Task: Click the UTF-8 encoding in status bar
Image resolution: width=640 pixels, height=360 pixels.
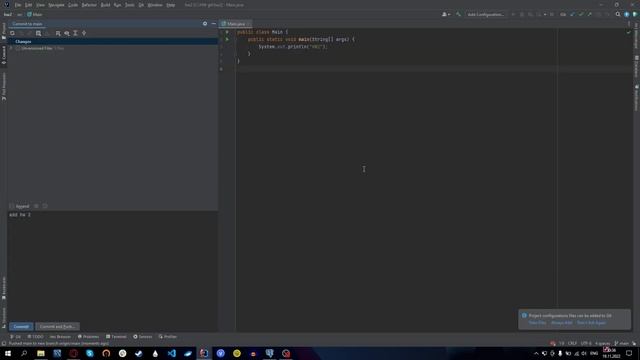Action: pos(586,344)
